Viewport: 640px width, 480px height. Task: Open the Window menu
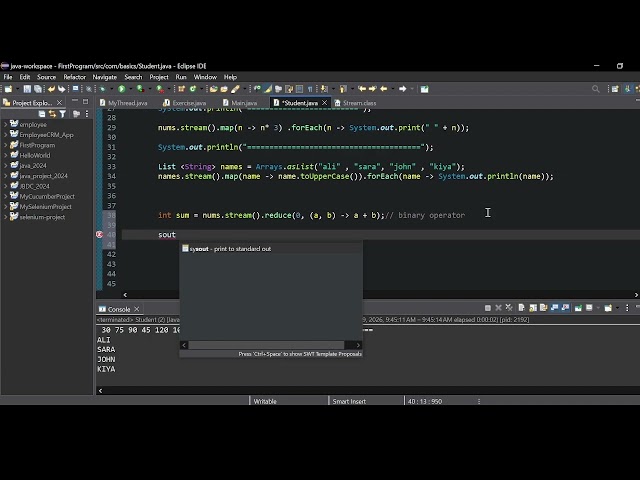click(205, 77)
